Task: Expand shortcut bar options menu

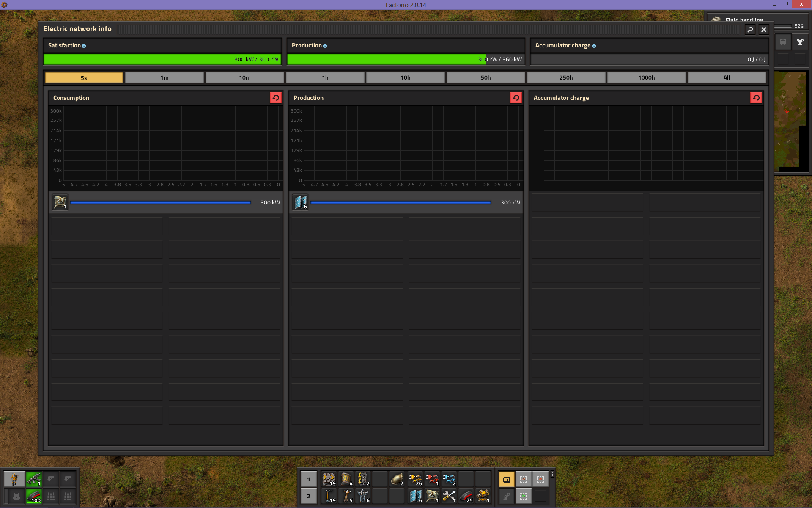Action: [x=552, y=475]
